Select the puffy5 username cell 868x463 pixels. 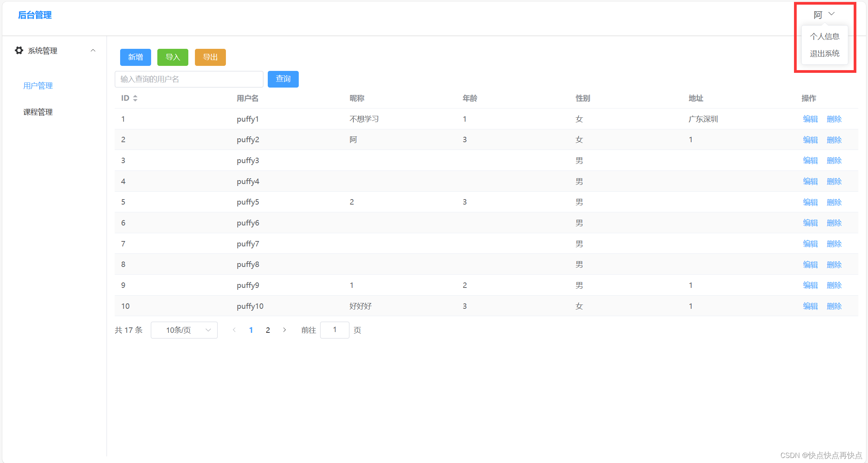[248, 202]
